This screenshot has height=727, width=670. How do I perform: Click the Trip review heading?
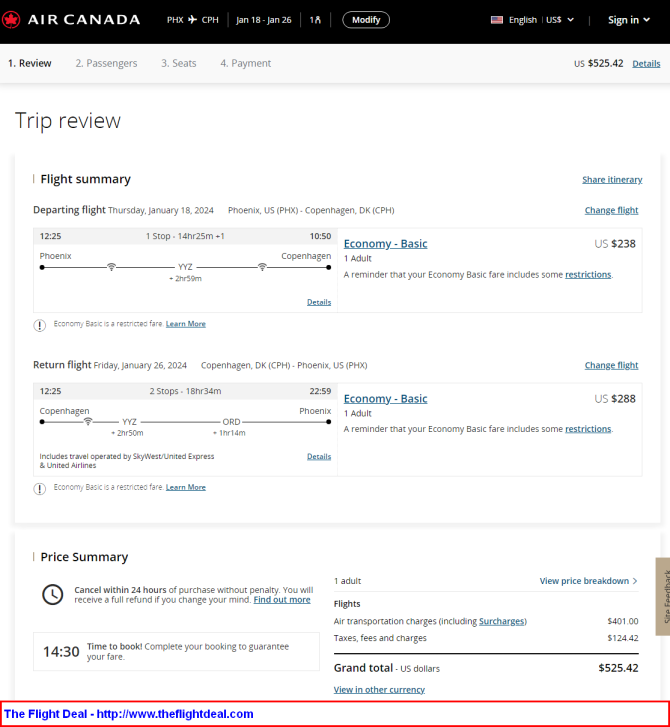pos(68,121)
